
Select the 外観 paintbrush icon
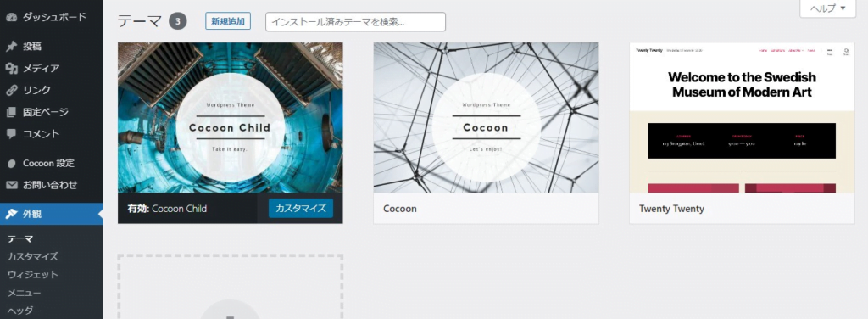coord(12,215)
